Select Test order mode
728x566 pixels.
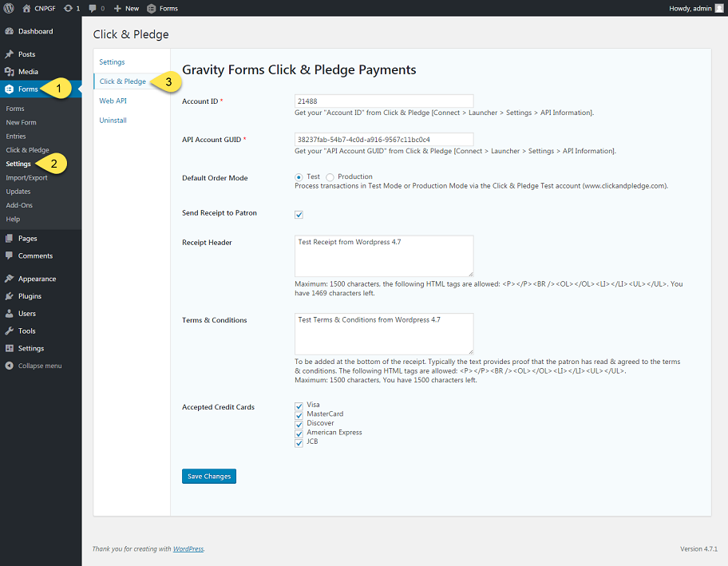[x=299, y=177]
